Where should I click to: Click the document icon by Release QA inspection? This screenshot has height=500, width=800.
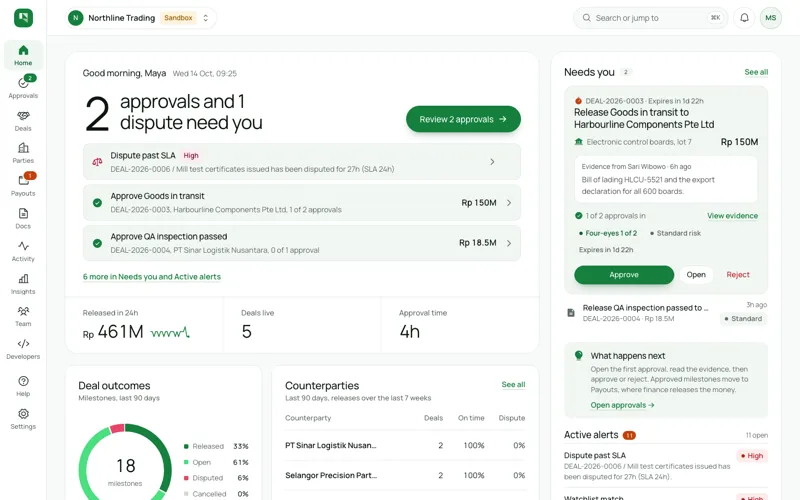[571, 313]
